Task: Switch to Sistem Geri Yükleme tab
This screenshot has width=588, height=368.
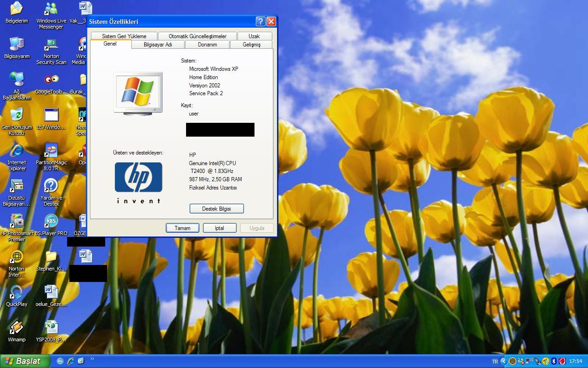Action: [124, 36]
